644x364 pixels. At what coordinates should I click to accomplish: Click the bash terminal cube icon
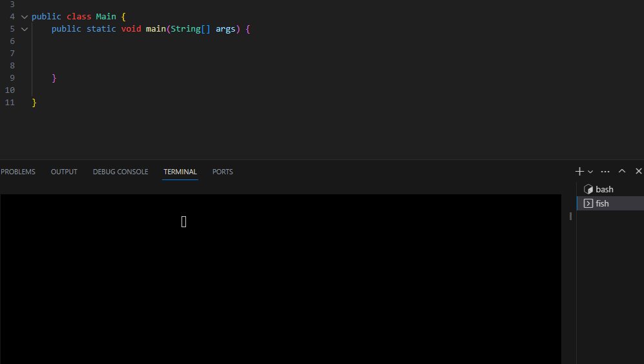point(588,189)
